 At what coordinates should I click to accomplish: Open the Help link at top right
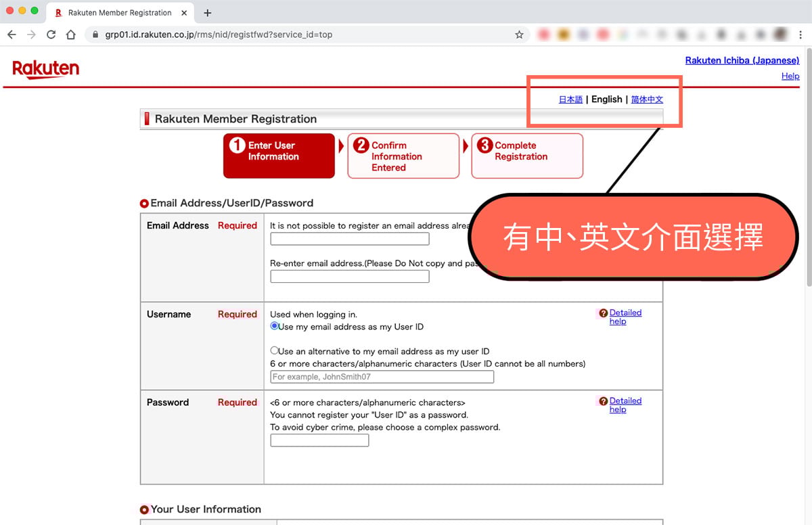[x=790, y=76]
